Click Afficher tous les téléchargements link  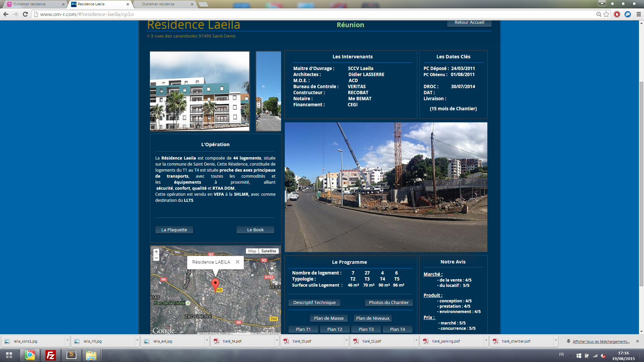(x=601, y=342)
